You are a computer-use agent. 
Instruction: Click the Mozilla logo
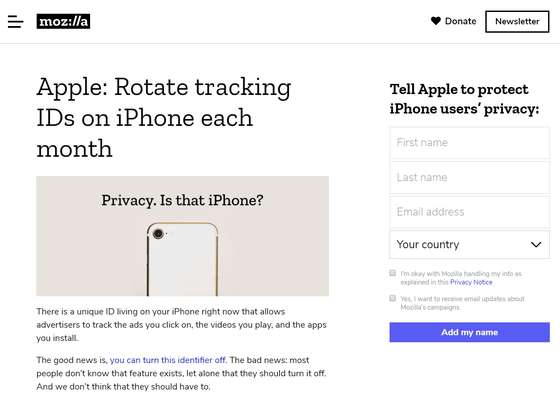click(x=63, y=21)
